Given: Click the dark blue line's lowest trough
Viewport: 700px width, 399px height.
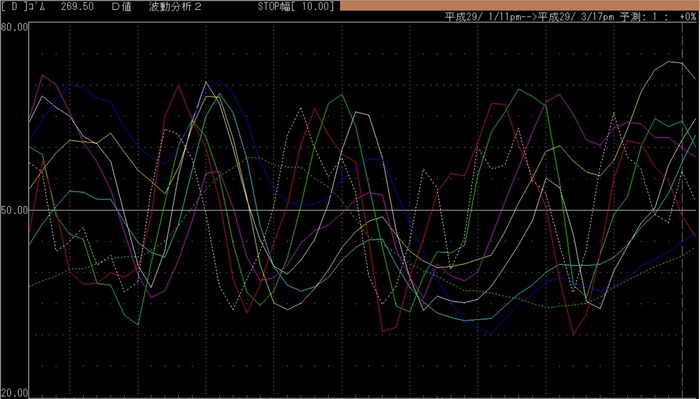Looking at the screenshot, I should pos(491,333).
